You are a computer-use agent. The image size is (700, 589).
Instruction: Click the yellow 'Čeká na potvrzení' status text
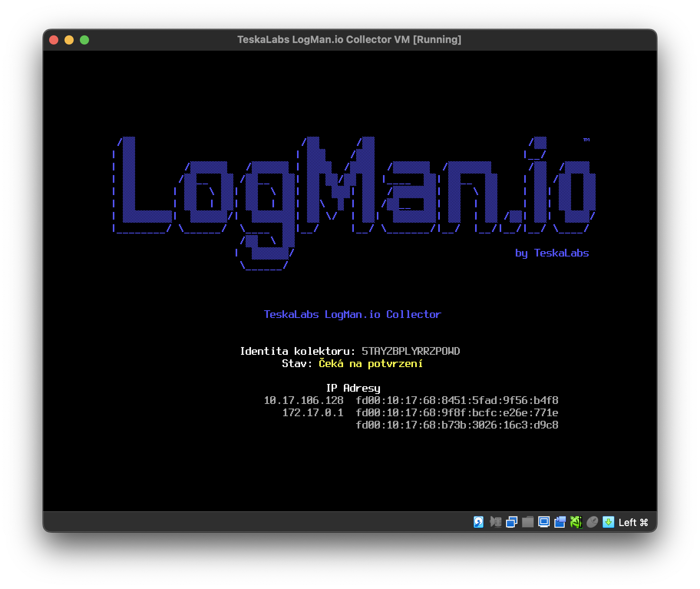coord(370,364)
